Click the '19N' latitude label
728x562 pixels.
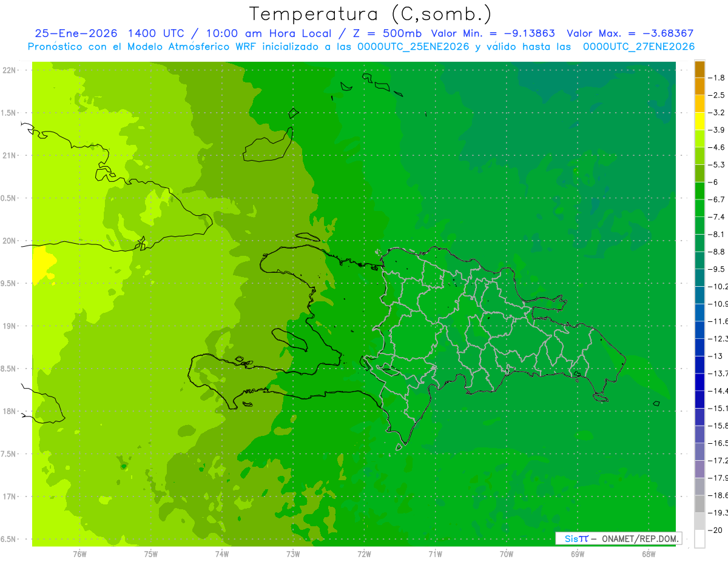(x=9, y=326)
